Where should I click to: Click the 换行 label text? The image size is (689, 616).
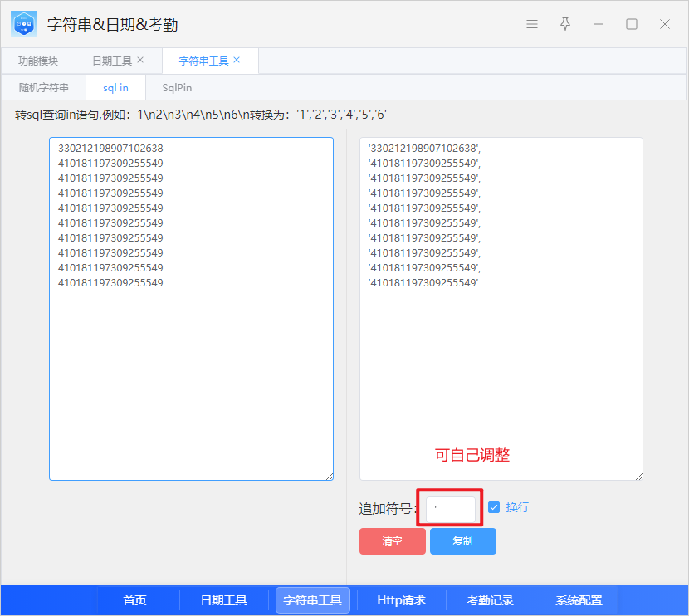[x=517, y=507]
